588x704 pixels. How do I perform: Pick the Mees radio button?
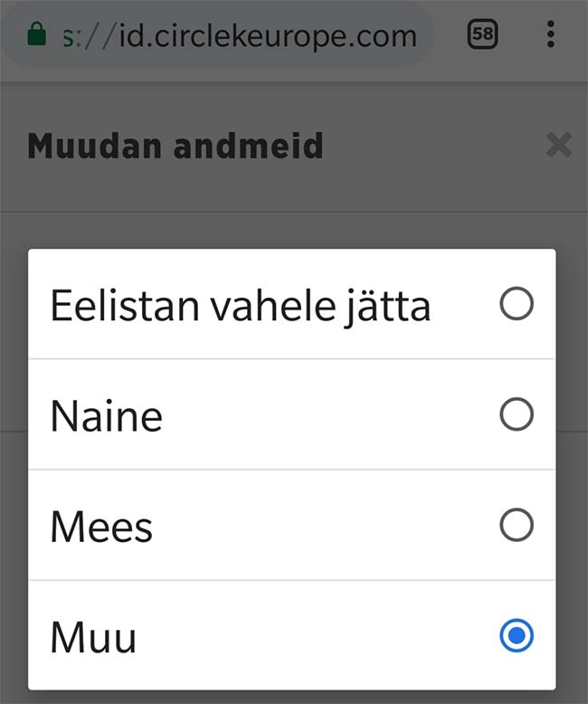click(517, 526)
